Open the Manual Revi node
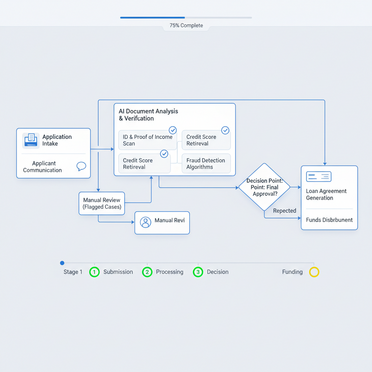Image resolution: width=372 pixels, height=372 pixels. point(162,223)
